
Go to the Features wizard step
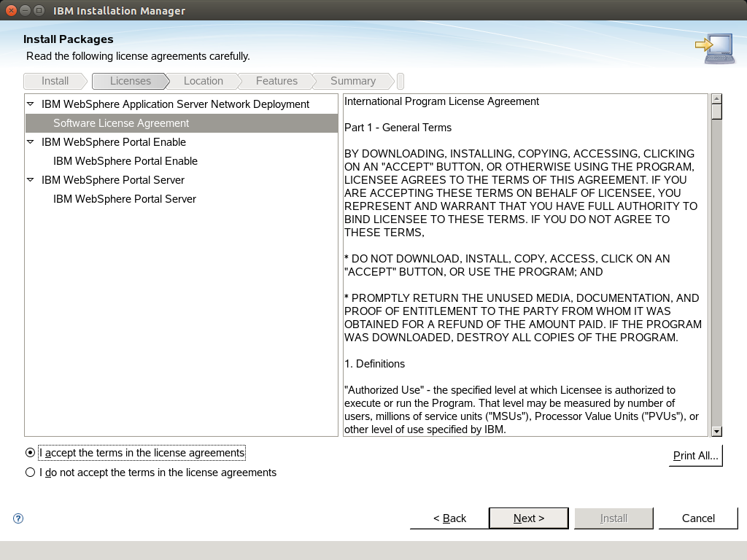click(276, 81)
